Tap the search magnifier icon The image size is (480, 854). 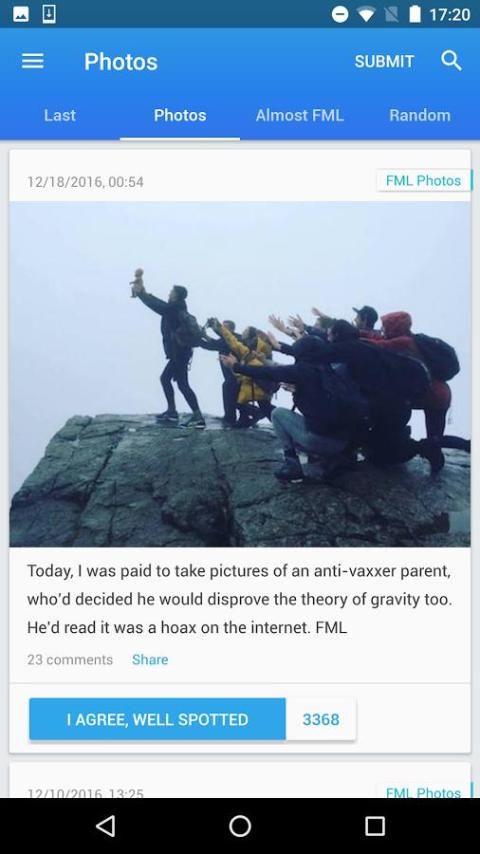click(451, 61)
